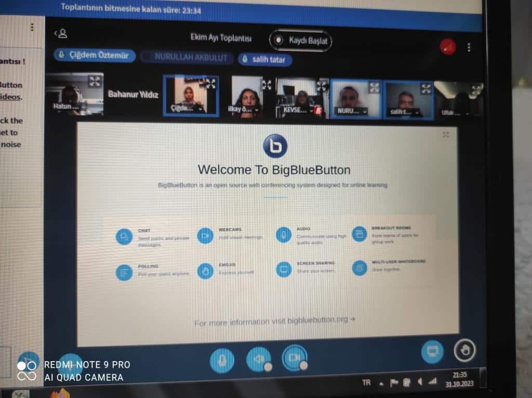Mute the talking indicator for Çiğdem Öztemür
532x398 pixels.
[95, 55]
